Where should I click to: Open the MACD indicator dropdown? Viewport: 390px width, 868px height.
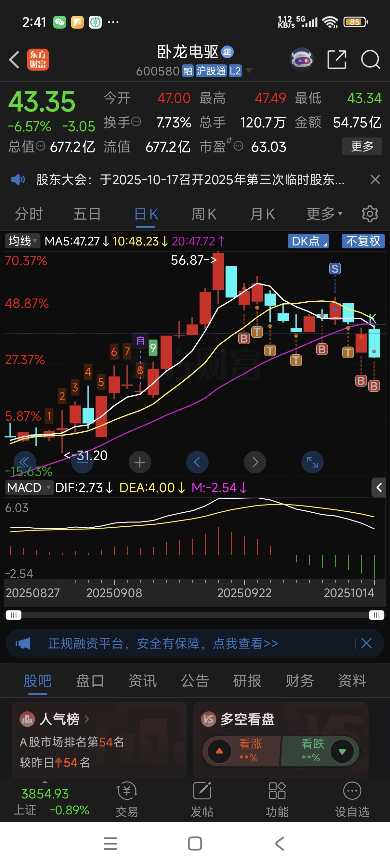[29, 487]
